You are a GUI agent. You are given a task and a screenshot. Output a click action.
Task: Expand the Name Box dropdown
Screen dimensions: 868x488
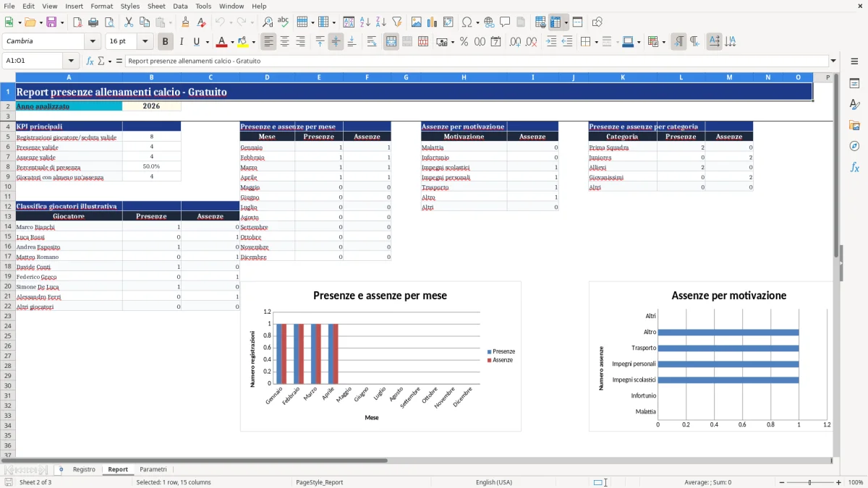click(x=71, y=61)
